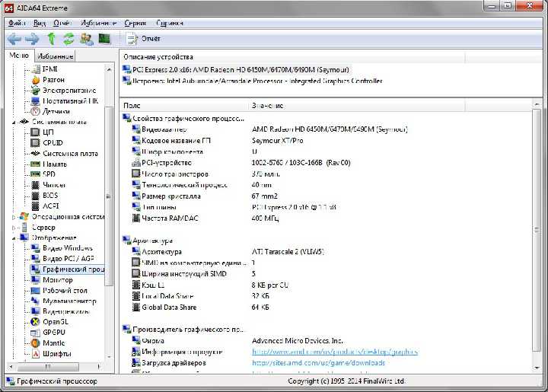Click the tree panel horizontal scrollbar

(x=48, y=366)
